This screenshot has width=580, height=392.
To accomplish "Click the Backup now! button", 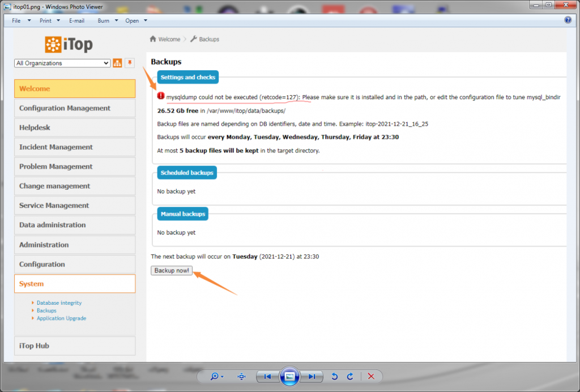I will click(172, 271).
